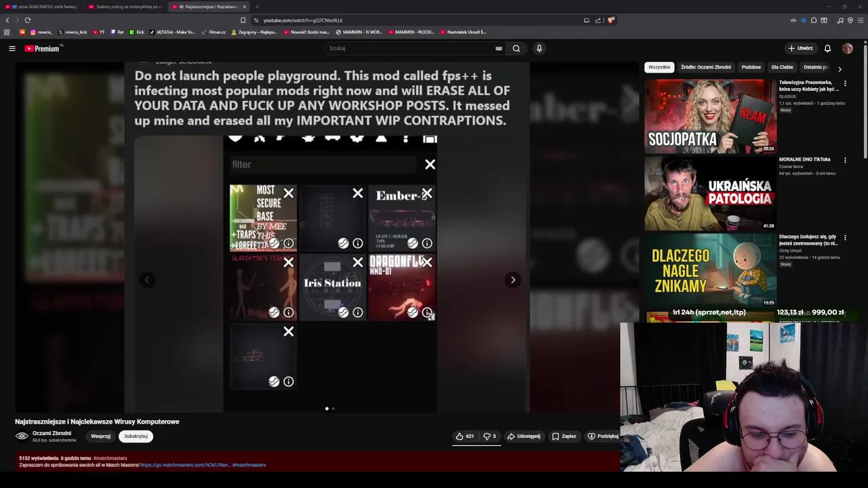Viewport: 868px width, 488px height.
Task: Open the Ukraińska Patologia video thumbnail
Action: (709, 193)
